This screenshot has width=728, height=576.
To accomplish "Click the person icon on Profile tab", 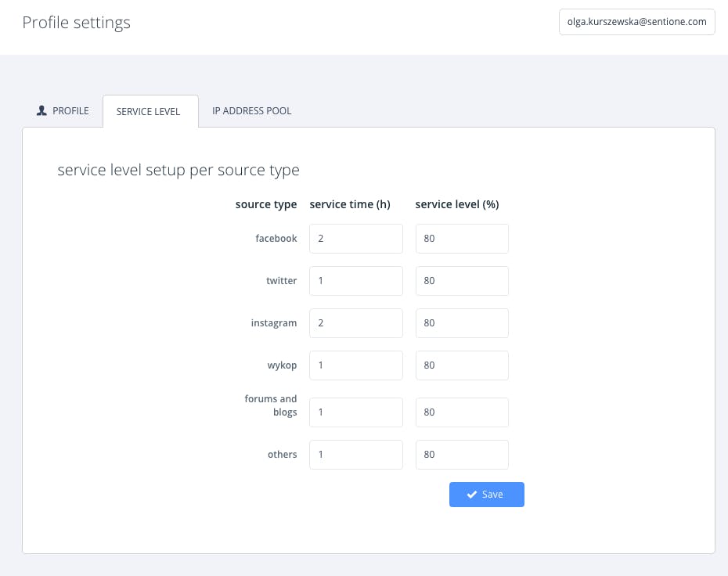I will 42,111.
